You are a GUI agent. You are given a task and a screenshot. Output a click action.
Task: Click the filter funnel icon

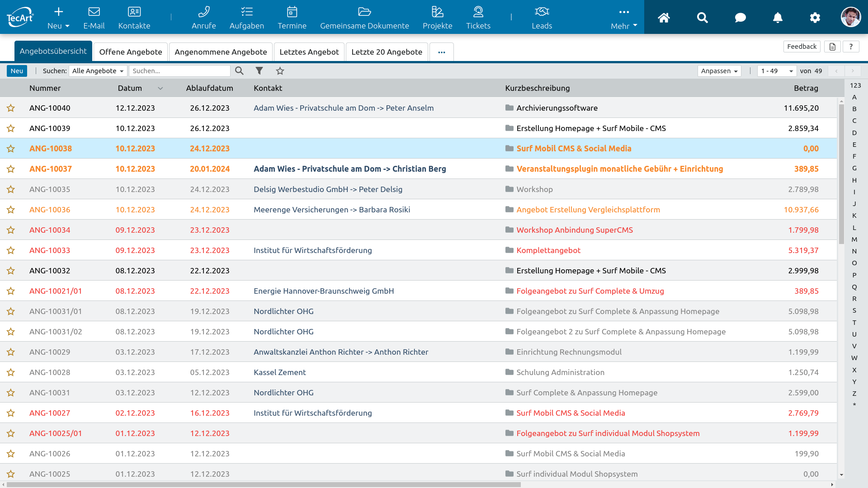tap(259, 71)
